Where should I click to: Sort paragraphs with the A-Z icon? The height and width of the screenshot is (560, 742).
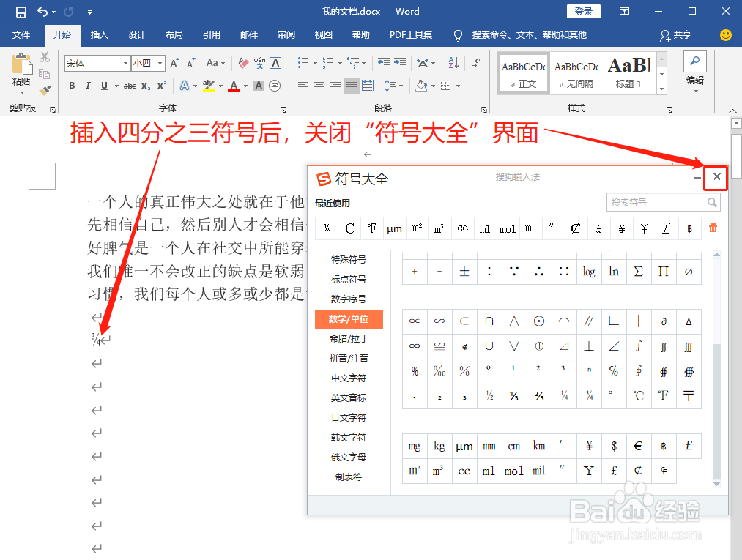pos(453,63)
